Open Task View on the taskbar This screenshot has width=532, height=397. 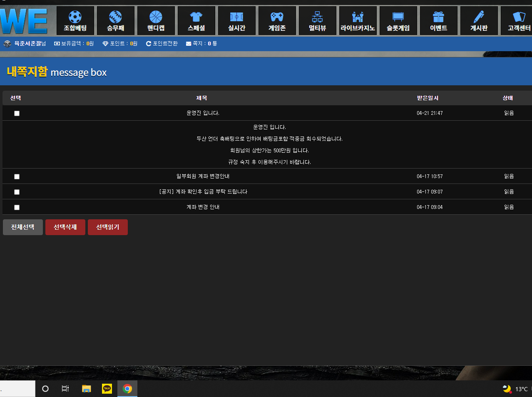(65, 389)
